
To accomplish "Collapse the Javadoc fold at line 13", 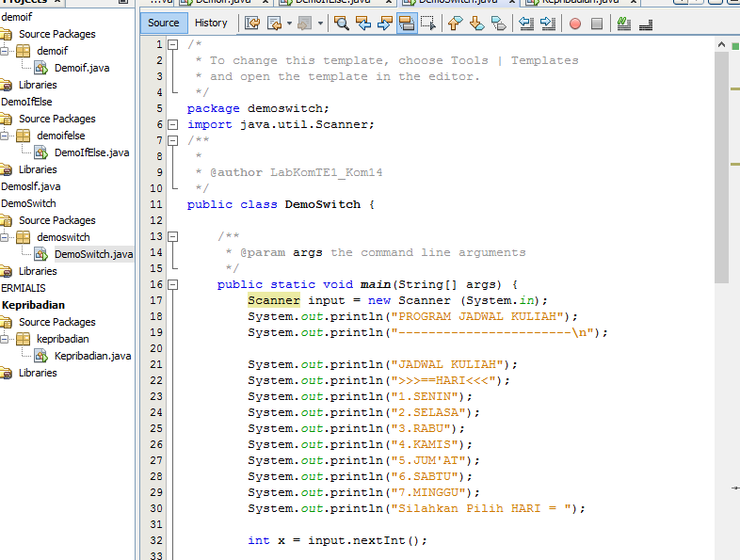I will (x=173, y=237).
